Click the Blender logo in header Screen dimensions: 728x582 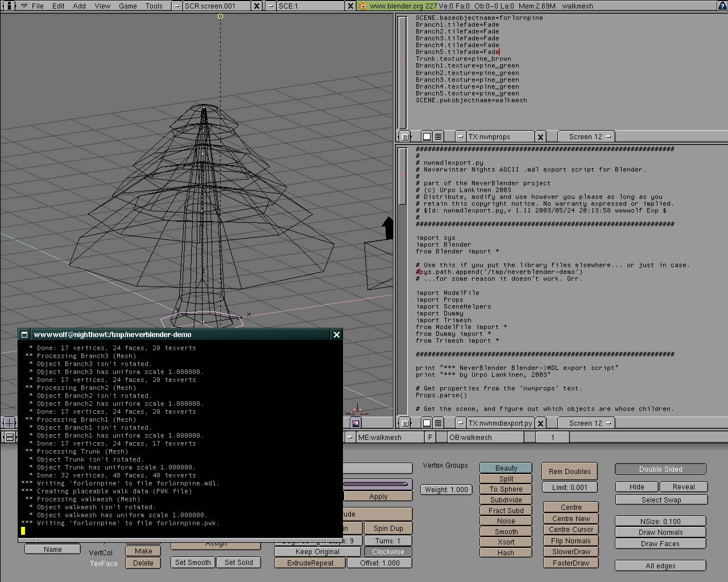(x=362, y=6)
